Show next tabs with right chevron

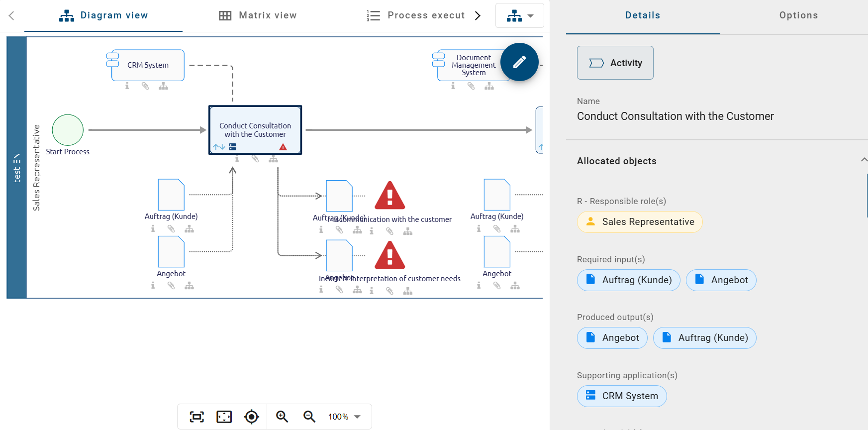click(x=478, y=15)
